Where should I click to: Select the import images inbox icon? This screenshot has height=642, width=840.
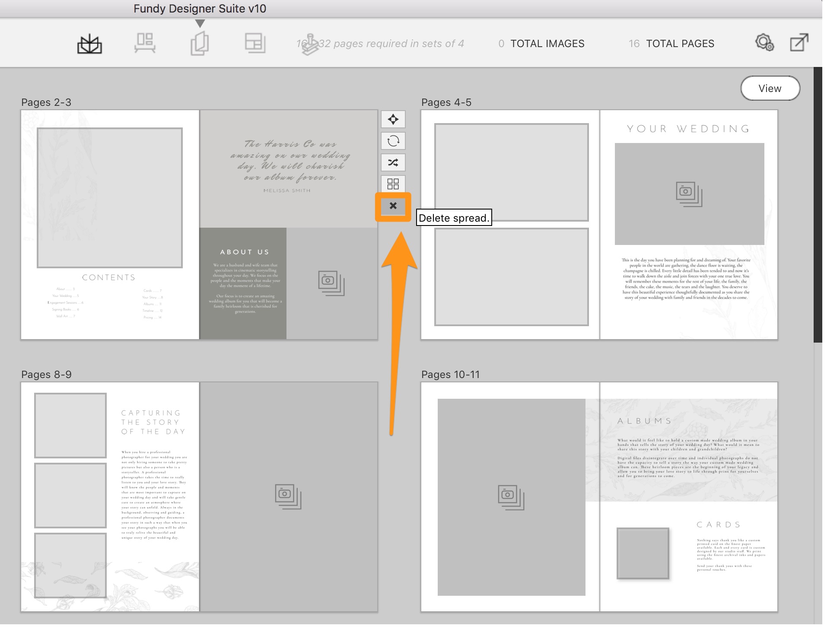tap(90, 42)
